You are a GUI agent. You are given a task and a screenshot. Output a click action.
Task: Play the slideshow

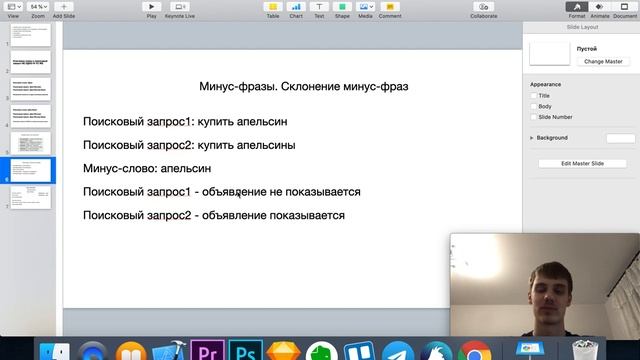point(151,7)
